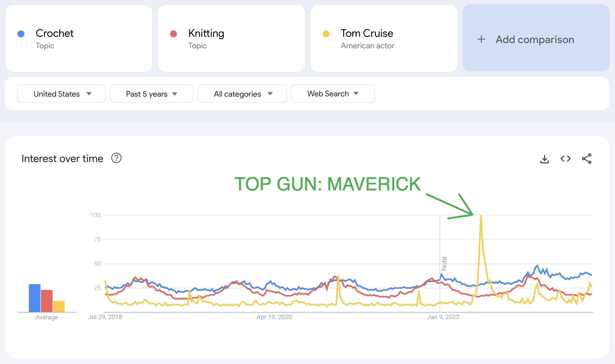The height and width of the screenshot is (364, 615).
Task: Click the Note marker on the chart
Action: (x=444, y=263)
